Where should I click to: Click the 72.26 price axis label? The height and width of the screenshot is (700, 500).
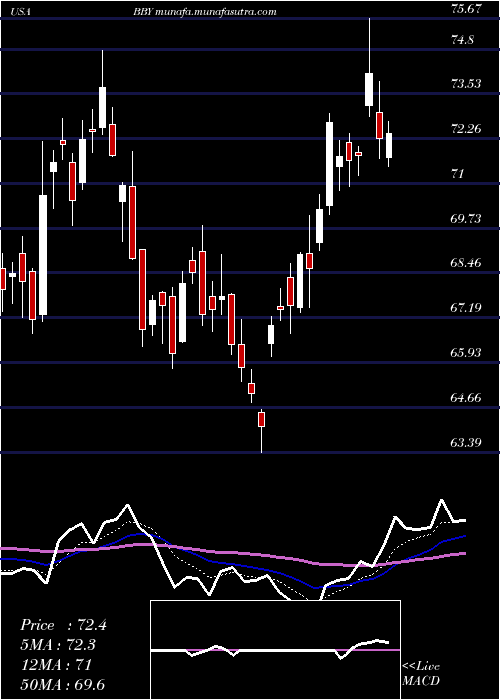coord(466,129)
